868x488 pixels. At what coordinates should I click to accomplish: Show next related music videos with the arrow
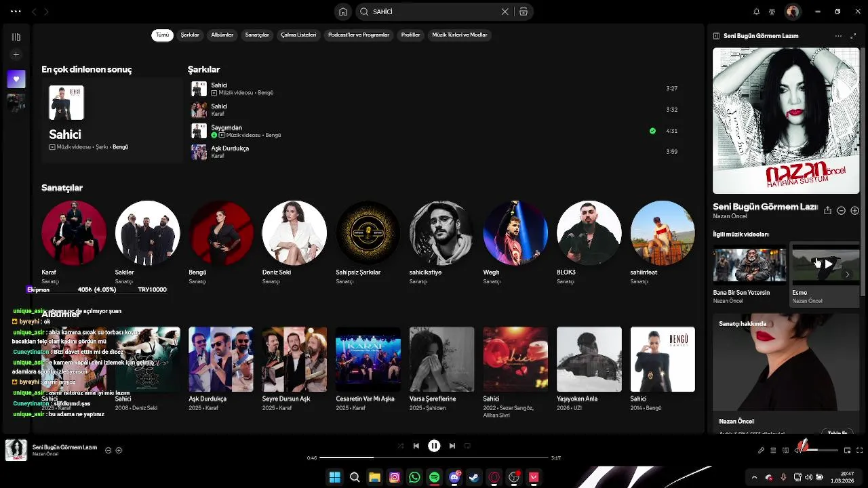click(x=847, y=274)
